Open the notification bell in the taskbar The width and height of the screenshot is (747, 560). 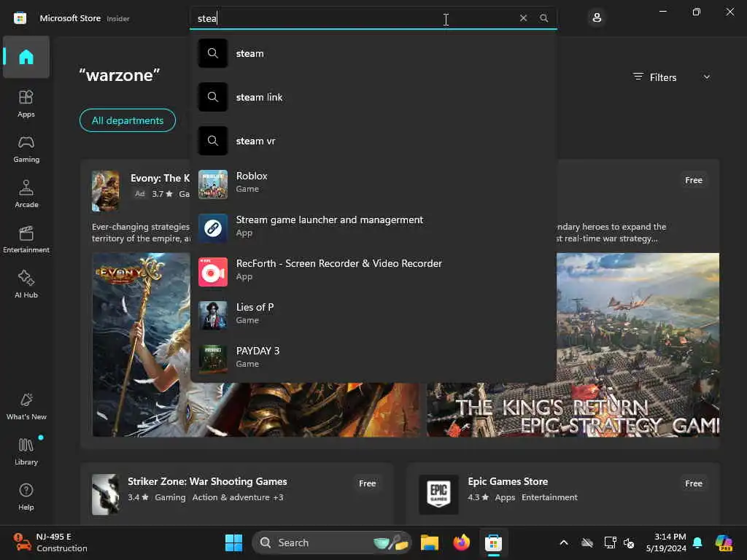click(697, 542)
